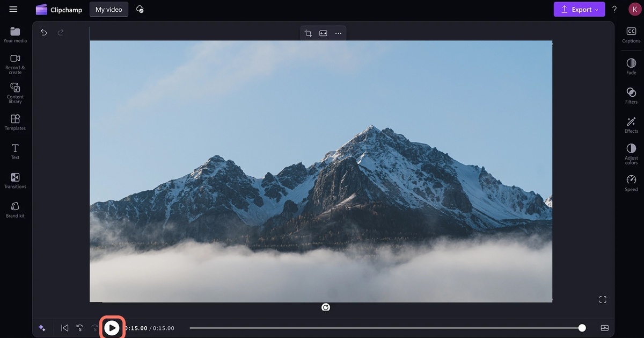Open the Your media tab

coord(15,35)
